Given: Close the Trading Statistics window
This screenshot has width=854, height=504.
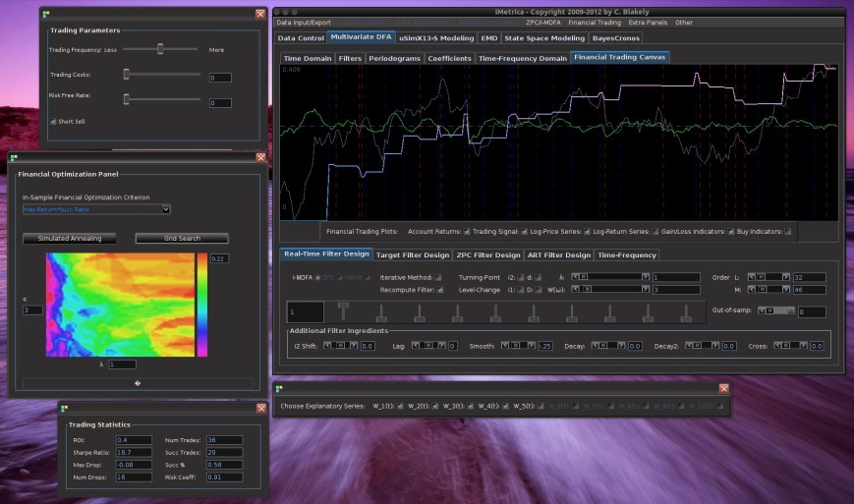Looking at the screenshot, I should (x=259, y=408).
